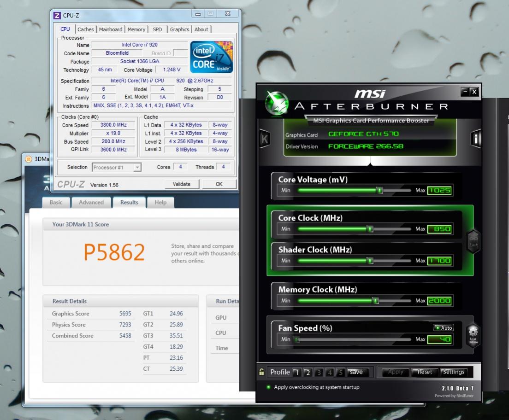Click the Link clocks icon

pyautogui.click(x=473, y=240)
